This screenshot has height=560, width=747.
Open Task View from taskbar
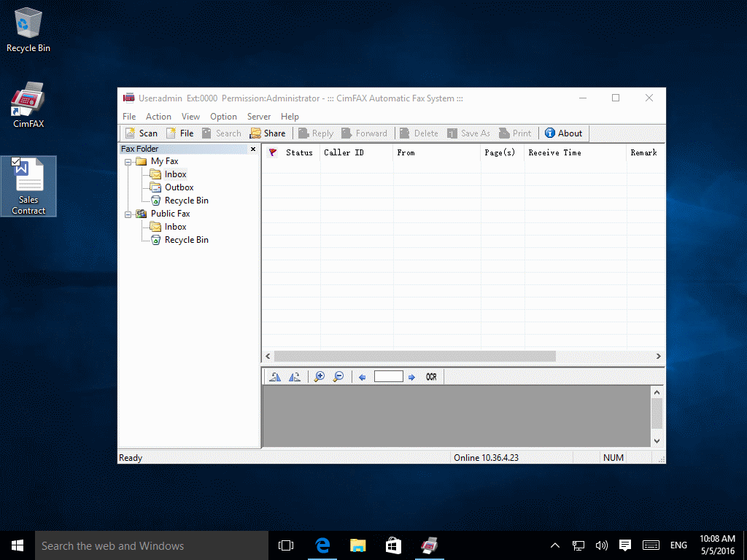286,545
